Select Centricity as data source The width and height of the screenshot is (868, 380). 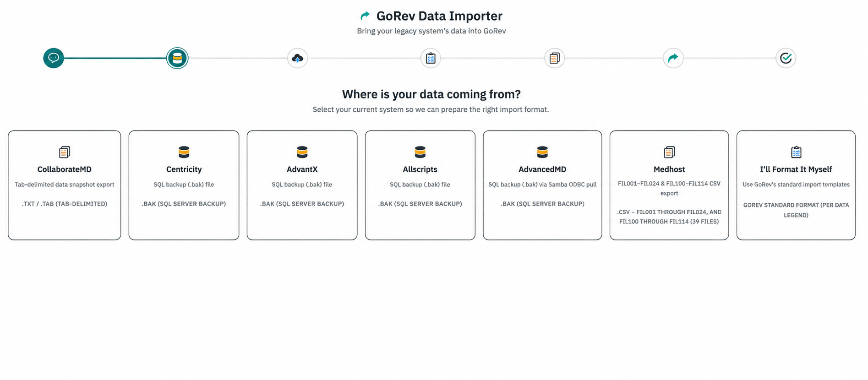tap(184, 185)
